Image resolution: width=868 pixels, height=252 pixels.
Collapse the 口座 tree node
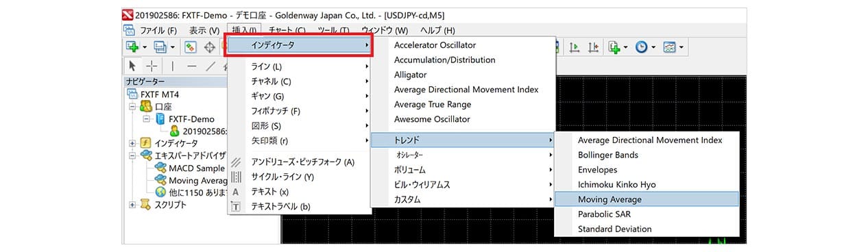[132, 107]
